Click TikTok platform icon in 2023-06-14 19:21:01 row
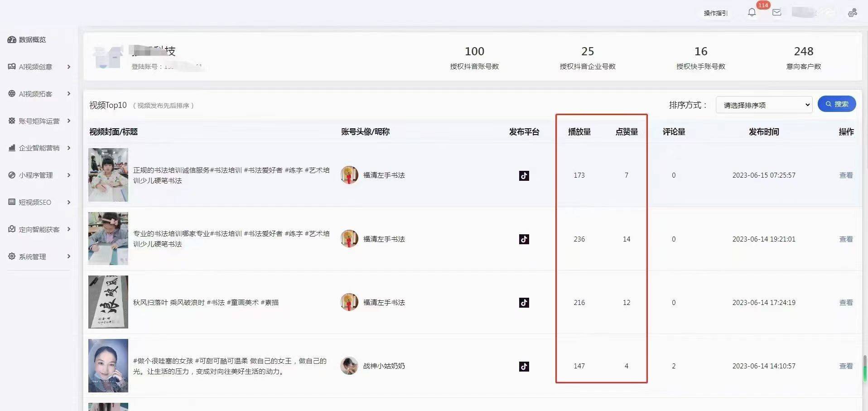Viewport: 868px width, 411px height. click(x=524, y=239)
